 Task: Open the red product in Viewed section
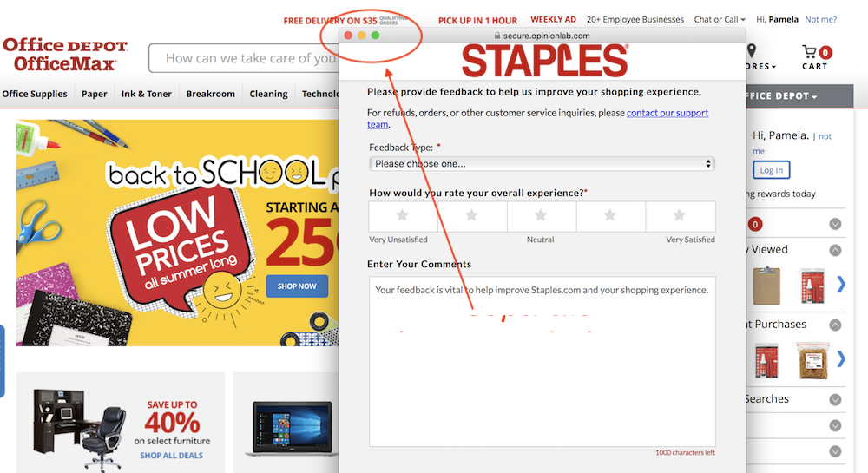(813, 286)
